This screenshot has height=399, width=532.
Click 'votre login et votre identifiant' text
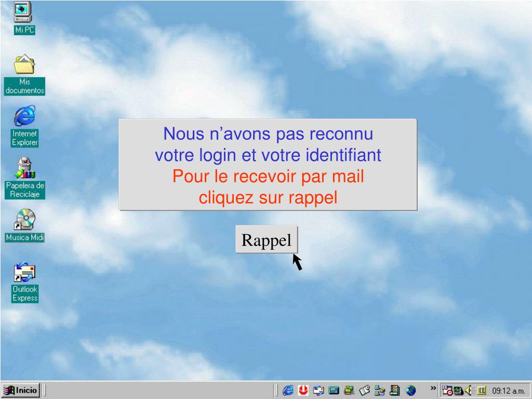(x=268, y=155)
